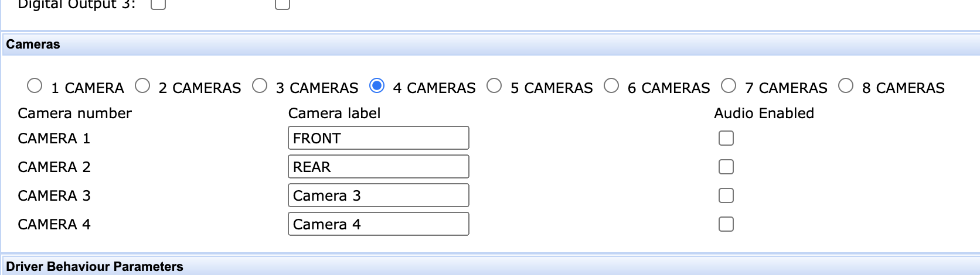The width and height of the screenshot is (980, 275).
Task: Edit the Camera 3 label text box
Action: (x=378, y=195)
